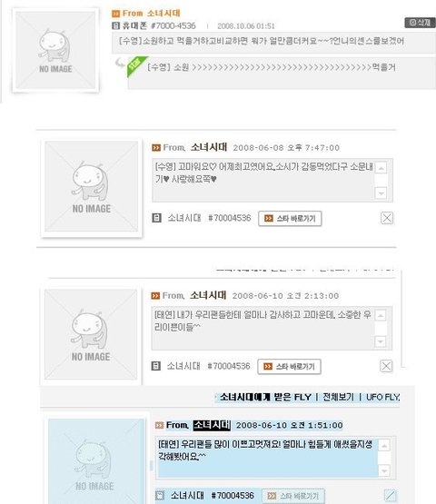Screen dimensions: 436x504
Task: Click the phone icon beside 소녀시대 #70004536 in 7:47 message
Action: coord(156,218)
